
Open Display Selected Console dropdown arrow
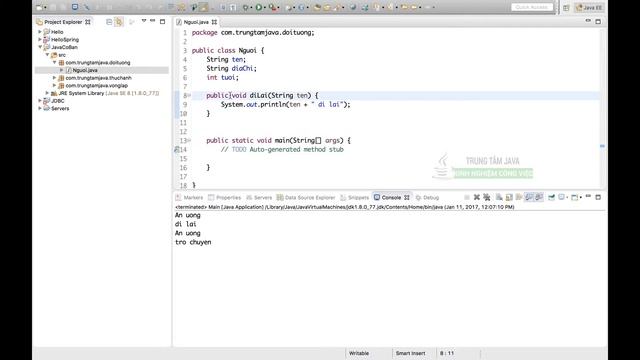(567, 198)
